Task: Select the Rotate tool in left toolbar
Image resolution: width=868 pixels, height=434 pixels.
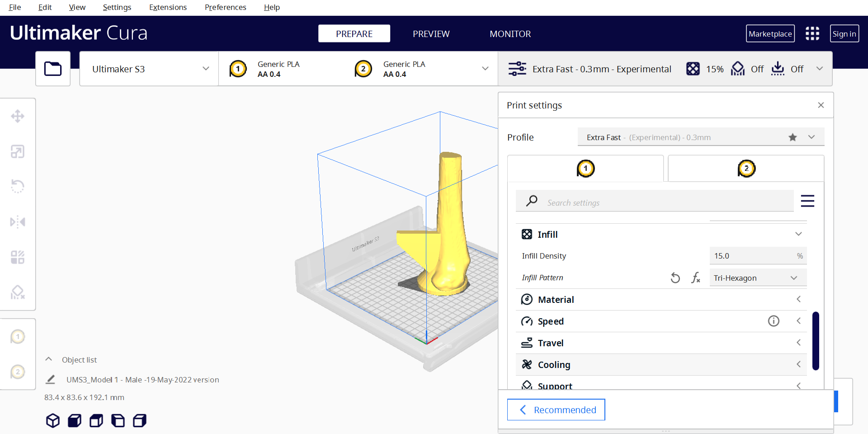Action: tap(18, 186)
